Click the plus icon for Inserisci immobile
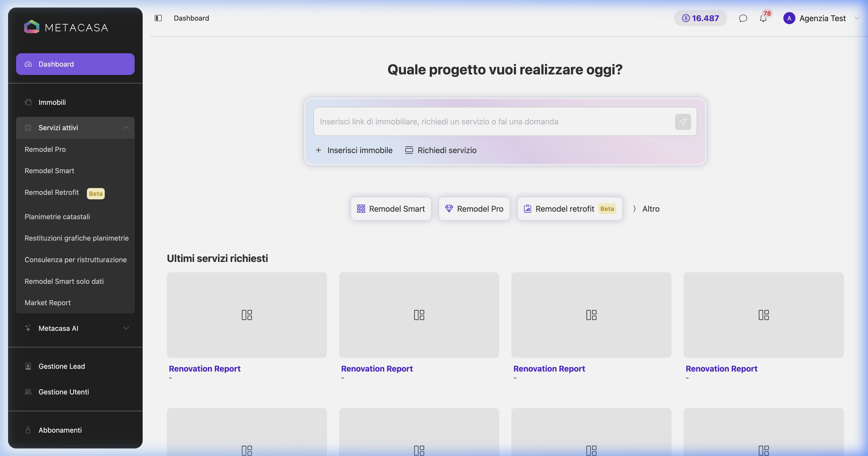Image resolution: width=868 pixels, height=456 pixels. pyautogui.click(x=318, y=150)
